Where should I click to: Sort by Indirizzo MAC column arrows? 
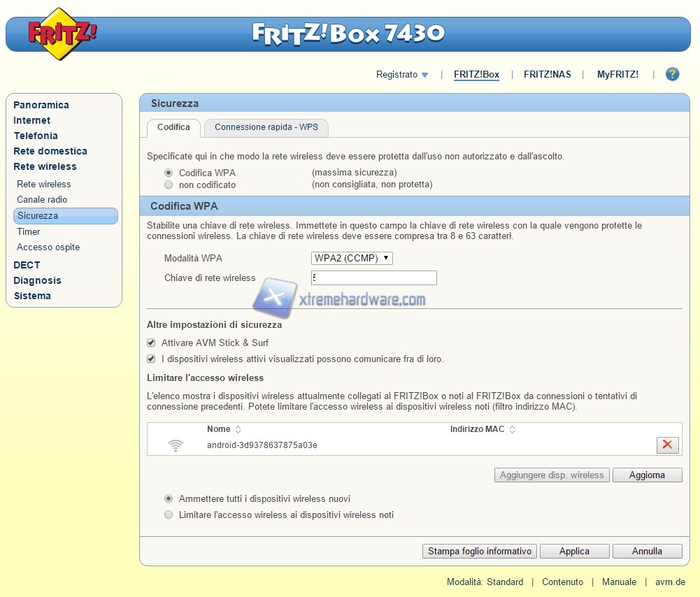coord(512,429)
